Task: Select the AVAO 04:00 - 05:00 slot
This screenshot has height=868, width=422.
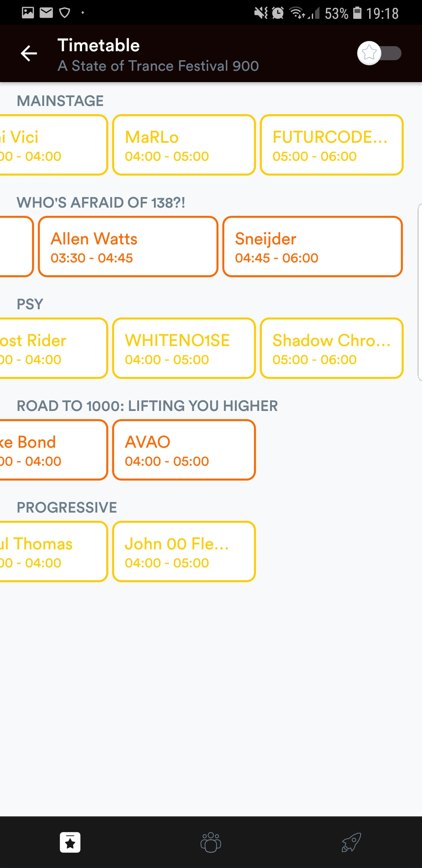Action: 184,450
